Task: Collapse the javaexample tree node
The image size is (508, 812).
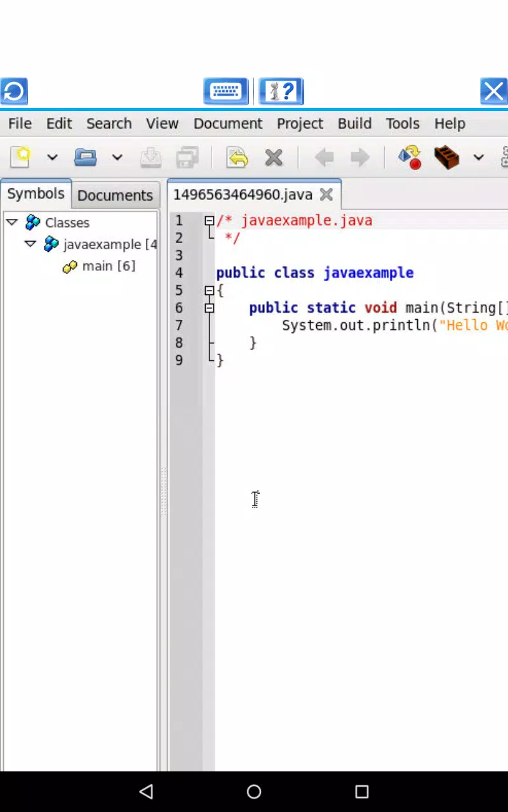Action: point(30,244)
